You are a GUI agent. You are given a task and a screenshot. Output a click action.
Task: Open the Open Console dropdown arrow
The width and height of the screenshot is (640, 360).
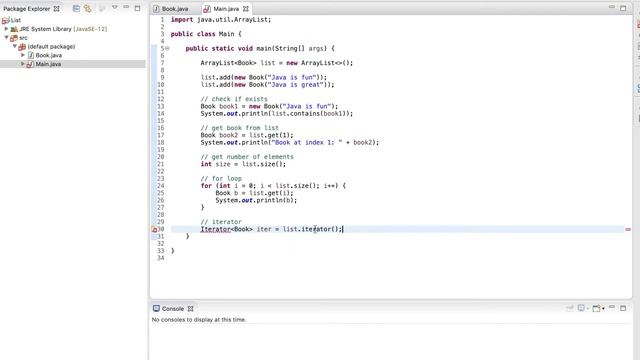(603, 309)
